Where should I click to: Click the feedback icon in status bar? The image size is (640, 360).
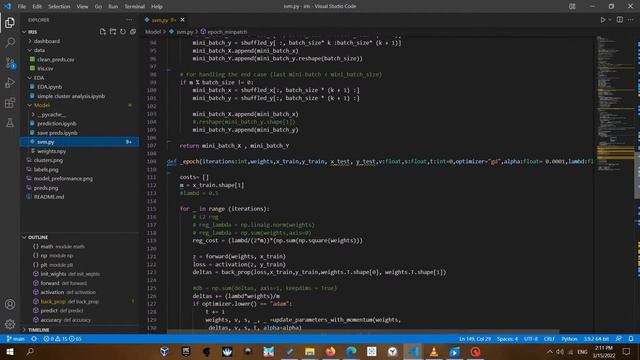pos(619,339)
